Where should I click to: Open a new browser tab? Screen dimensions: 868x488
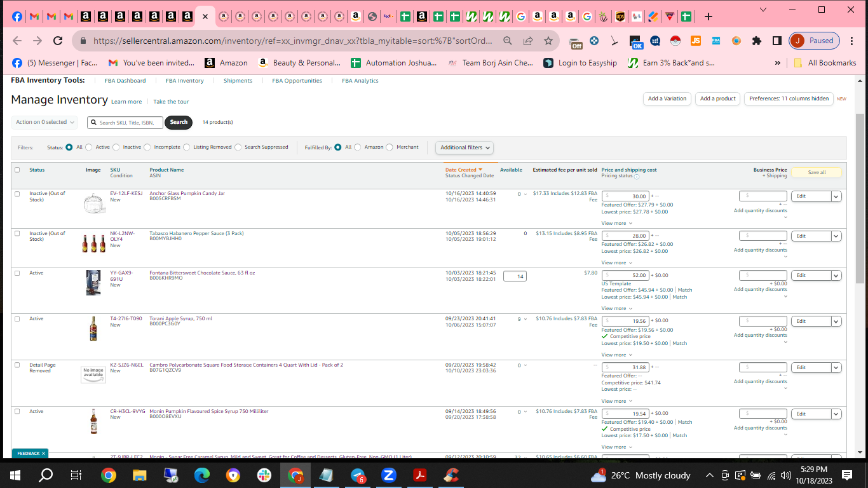point(709,17)
